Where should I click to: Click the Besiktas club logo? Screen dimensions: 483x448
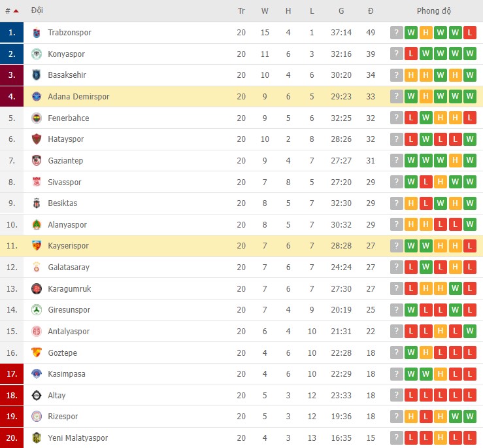coord(37,203)
